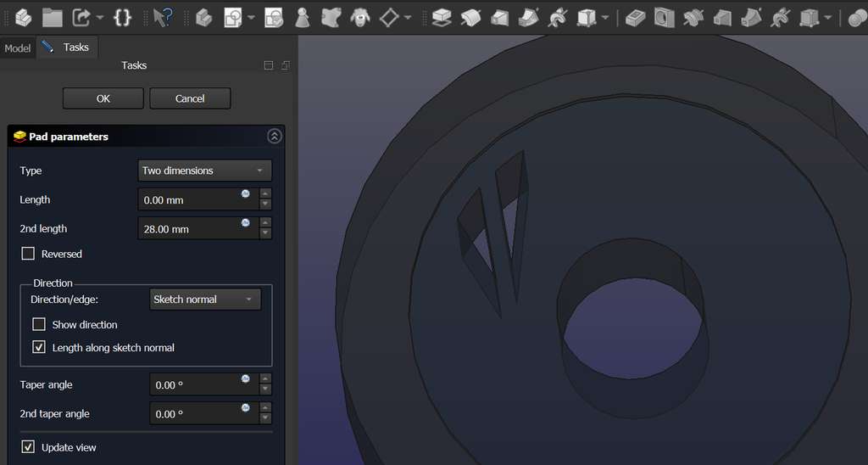Collapse the Pad parameters section
Screen dimensions: 868x465
tap(275, 137)
